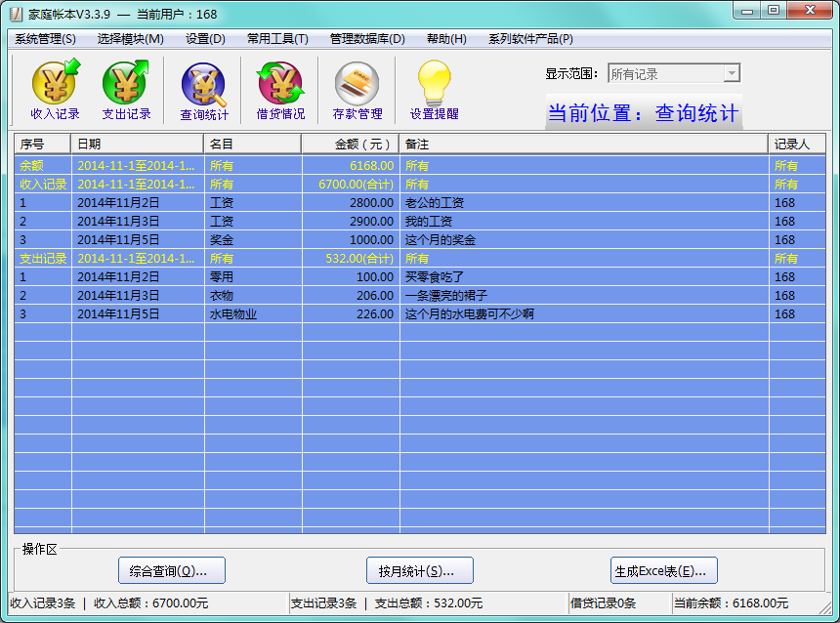Select the 收入记录 summary row label
The width and height of the screenshot is (840, 623).
pyautogui.click(x=43, y=185)
